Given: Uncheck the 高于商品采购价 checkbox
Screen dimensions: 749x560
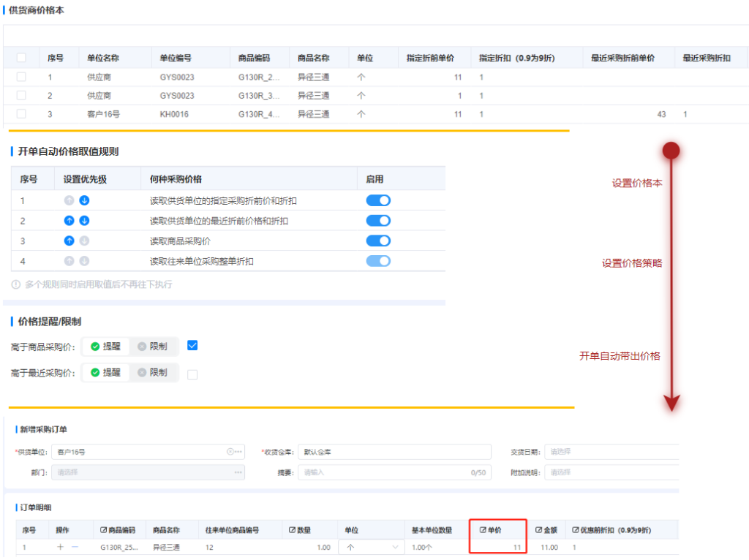Looking at the screenshot, I should pos(192,346).
